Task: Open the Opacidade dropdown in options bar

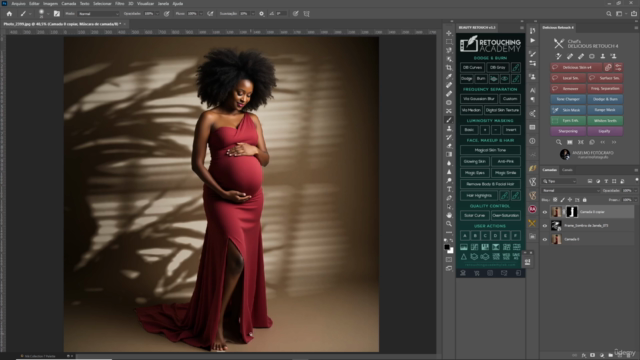Action: click(157, 13)
